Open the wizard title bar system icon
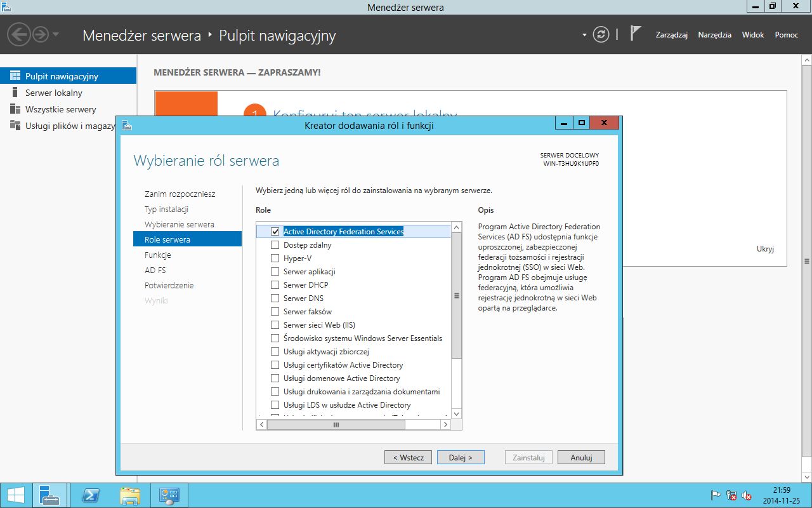812x508 pixels. tap(127, 125)
